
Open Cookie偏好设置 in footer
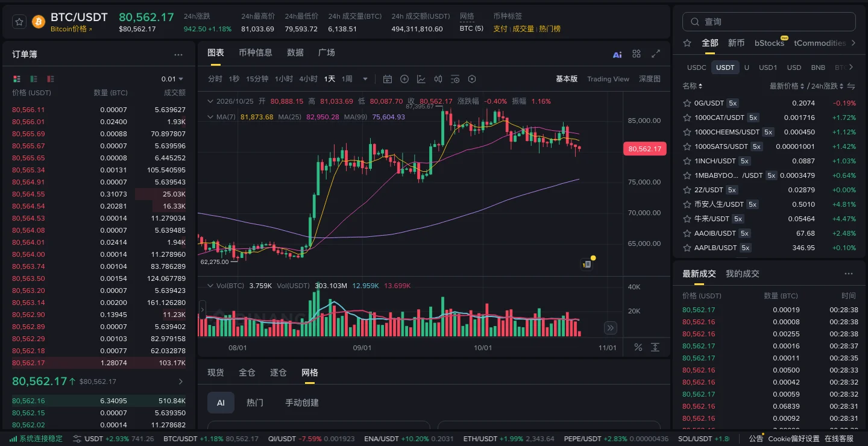pyautogui.click(x=794, y=439)
